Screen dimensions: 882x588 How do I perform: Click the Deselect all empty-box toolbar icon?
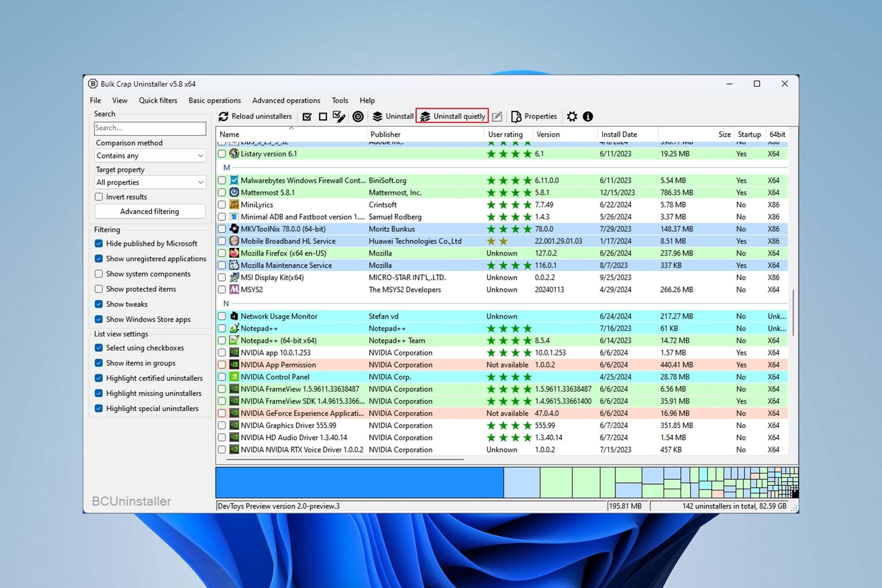point(323,117)
